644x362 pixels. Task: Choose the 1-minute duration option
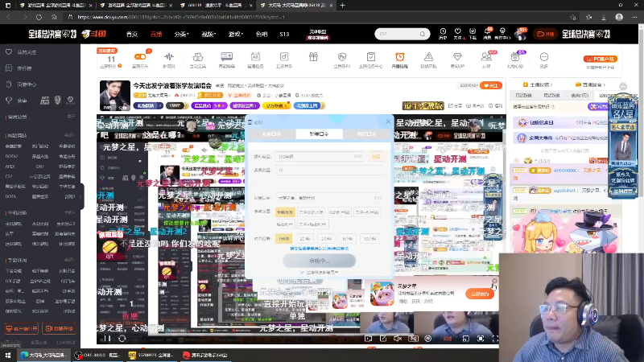coord(283,239)
